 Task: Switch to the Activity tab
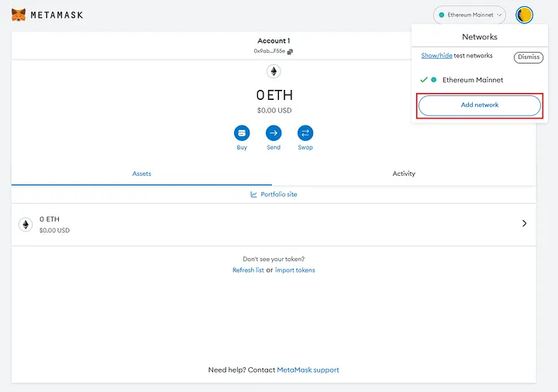click(x=404, y=174)
